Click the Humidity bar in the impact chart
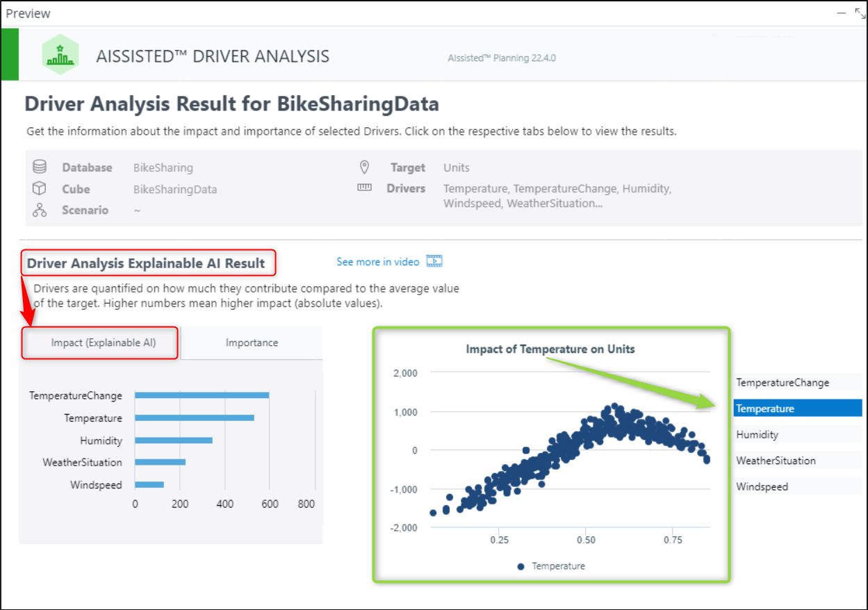 coord(172,440)
